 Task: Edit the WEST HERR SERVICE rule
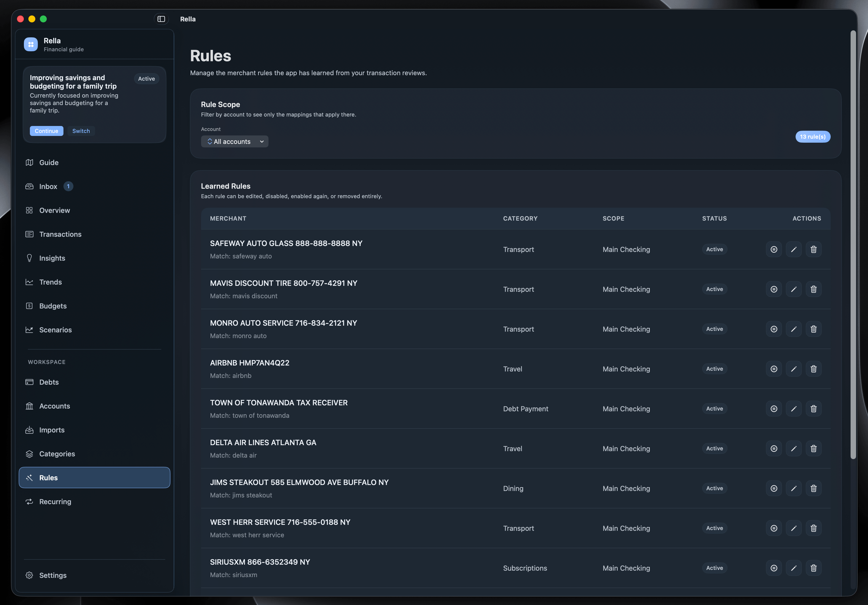pyautogui.click(x=794, y=528)
